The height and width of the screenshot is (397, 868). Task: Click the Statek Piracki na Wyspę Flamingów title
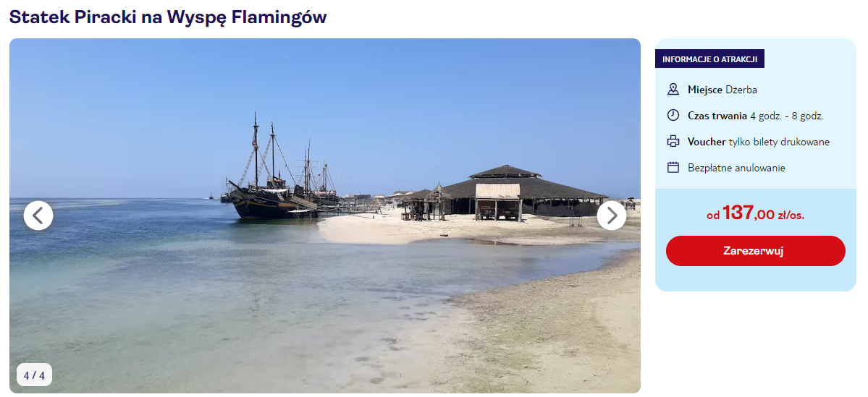168,17
